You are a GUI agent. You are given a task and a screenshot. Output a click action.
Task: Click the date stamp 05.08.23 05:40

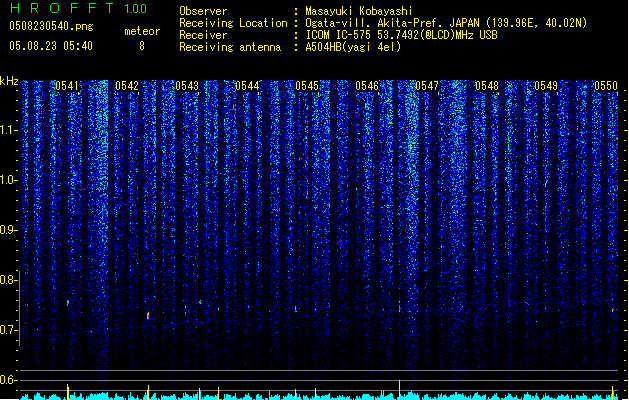51,46
